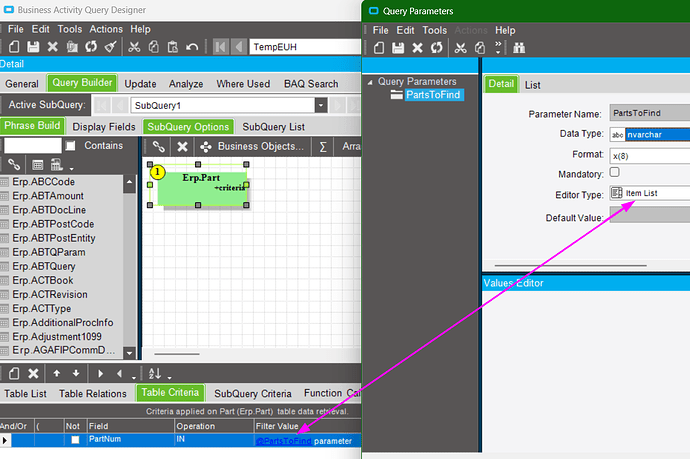The height and width of the screenshot is (459, 690).
Task: Collapse the Query Parameters tree node
Action: (370, 82)
